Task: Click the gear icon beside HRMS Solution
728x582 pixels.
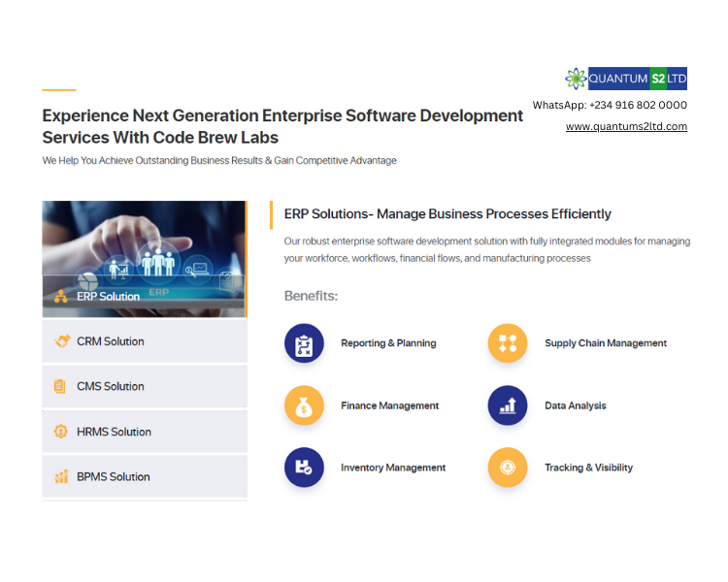Action: (x=61, y=432)
